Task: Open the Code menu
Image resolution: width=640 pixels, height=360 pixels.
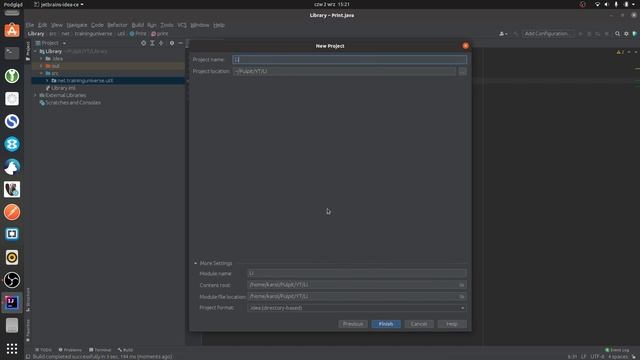Action: [97, 25]
